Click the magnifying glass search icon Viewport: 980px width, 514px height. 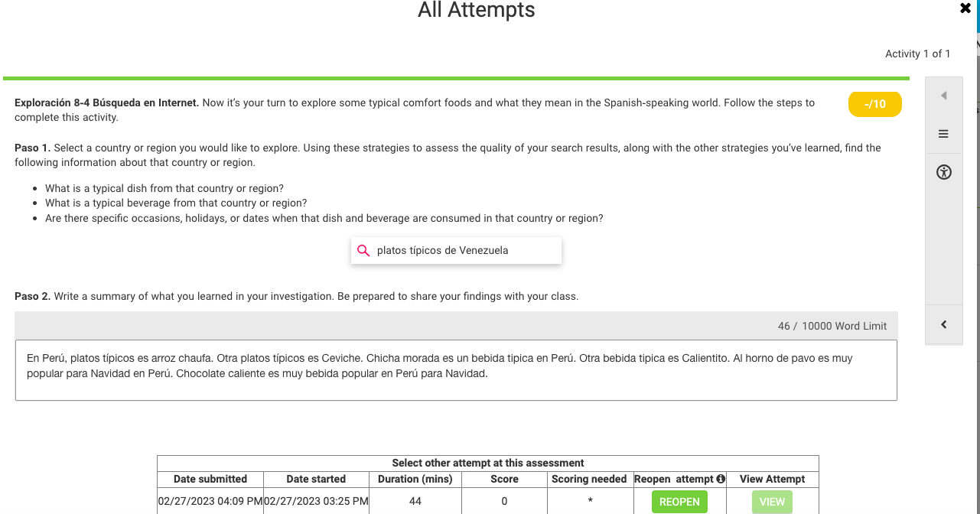coord(364,251)
